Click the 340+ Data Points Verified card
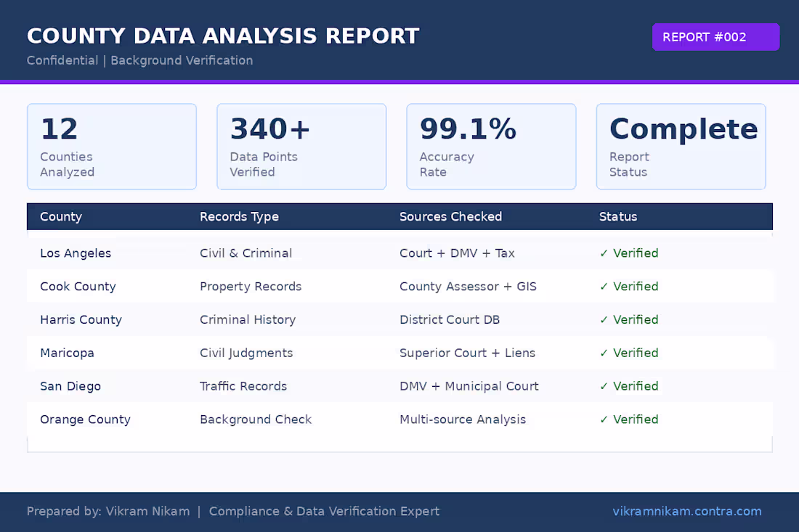Screen dimensions: 799x532 click(301, 146)
